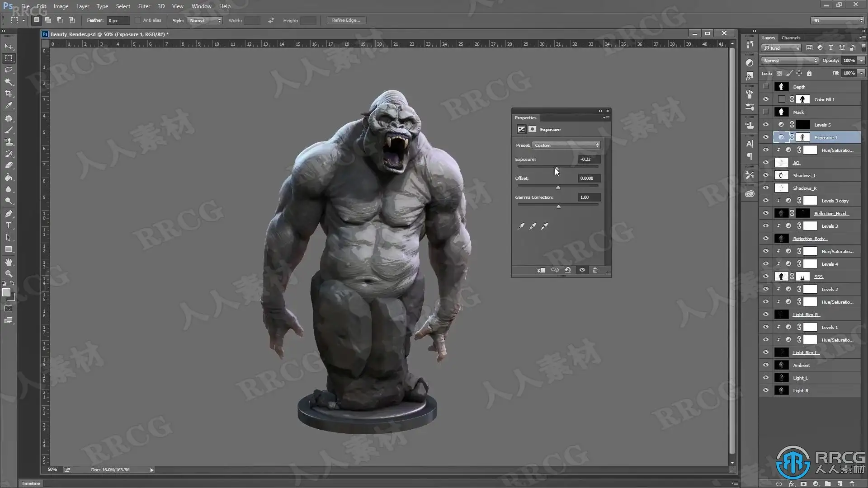Click the Exposure value input field
868x488 pixels.
[x=589, y=160]
